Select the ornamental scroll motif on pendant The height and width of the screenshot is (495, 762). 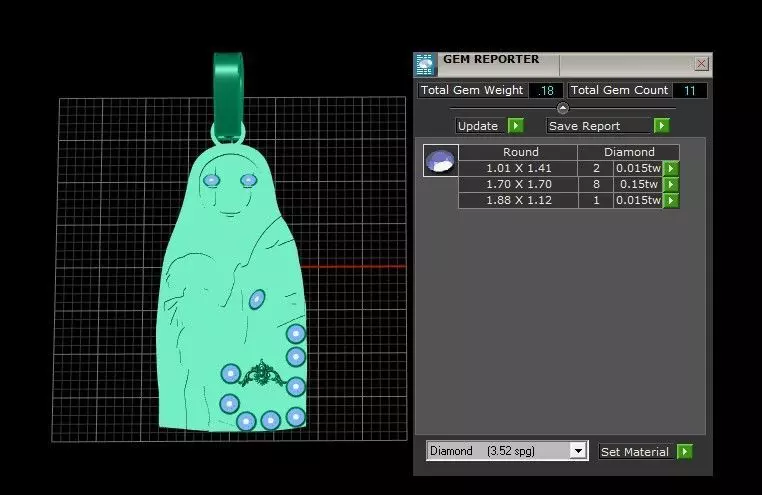[x=262, y=374]
